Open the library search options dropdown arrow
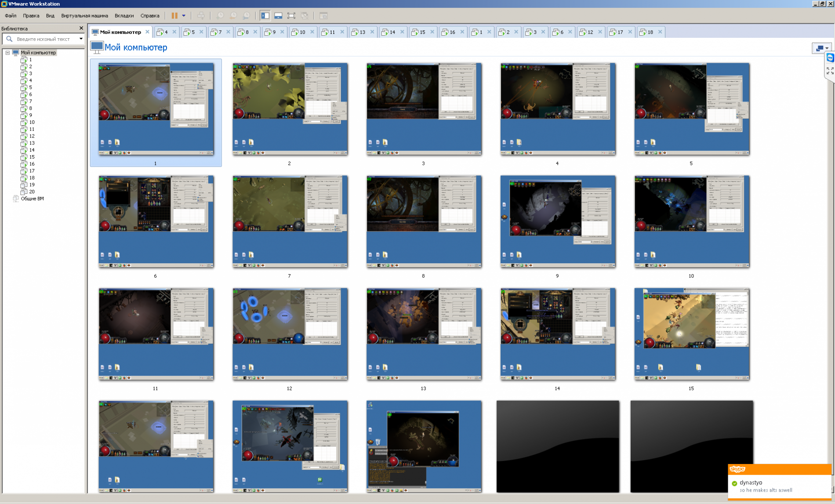 click(81, 39)
